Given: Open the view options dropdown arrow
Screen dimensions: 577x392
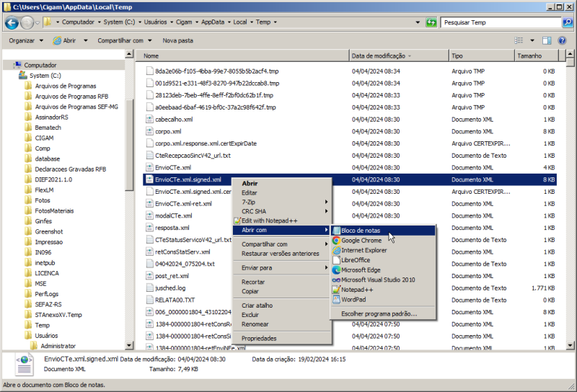Looking at the screenshot, I should (x=532, y=40).
